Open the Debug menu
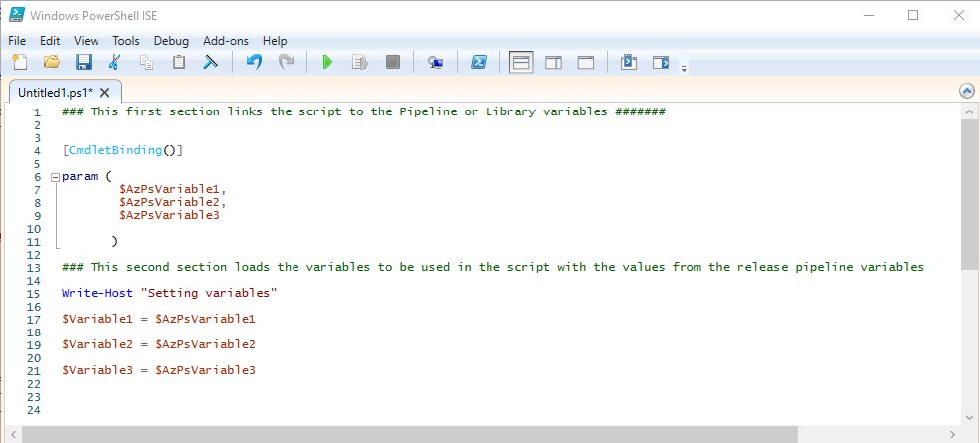The height and width of the screenshot is (443, 980). tap(171, 41)
